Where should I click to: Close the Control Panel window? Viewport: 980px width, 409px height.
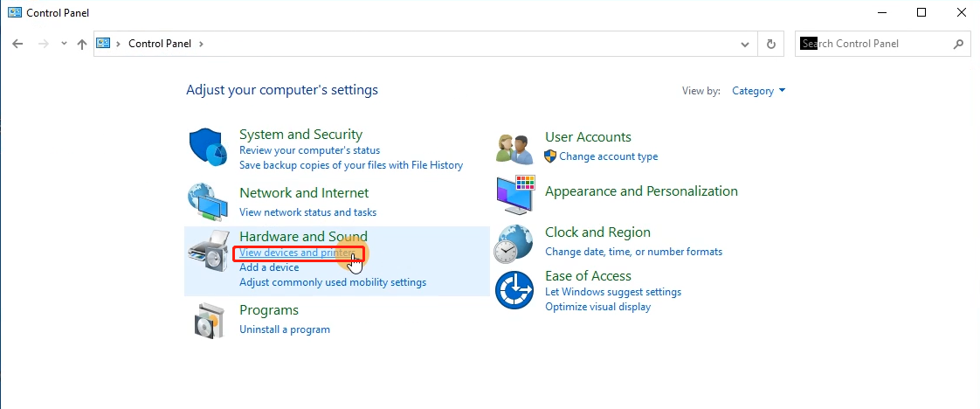(x=962, y=12)
